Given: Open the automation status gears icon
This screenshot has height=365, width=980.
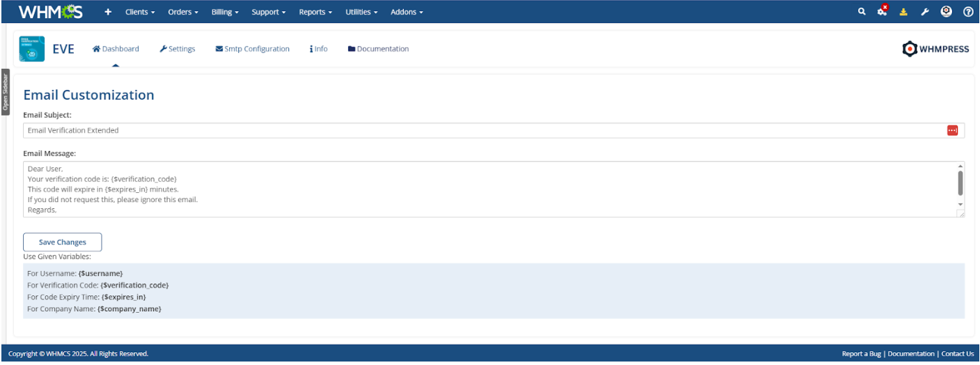Looking at the screenshot, I should pos(882,12).
